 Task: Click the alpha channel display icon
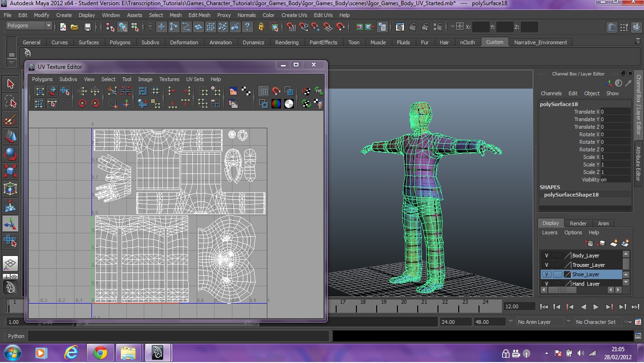click(x=289, y=104)
